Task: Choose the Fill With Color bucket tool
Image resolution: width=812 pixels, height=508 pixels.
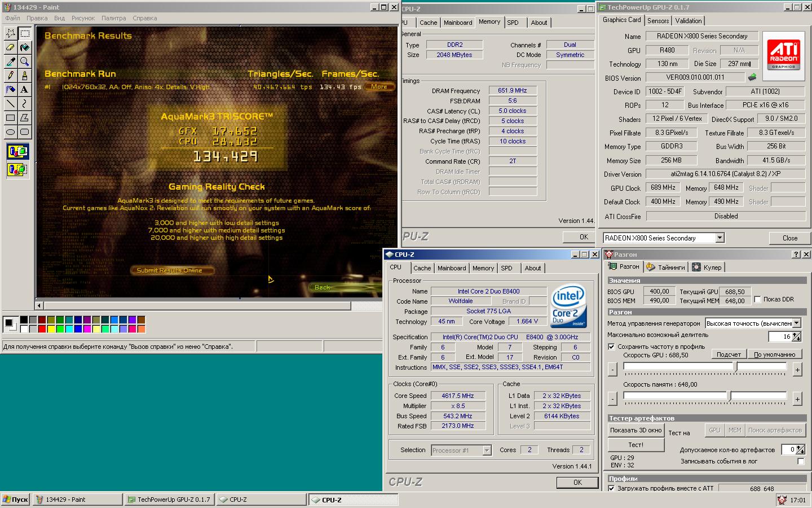Action: [x=25, y=47]
